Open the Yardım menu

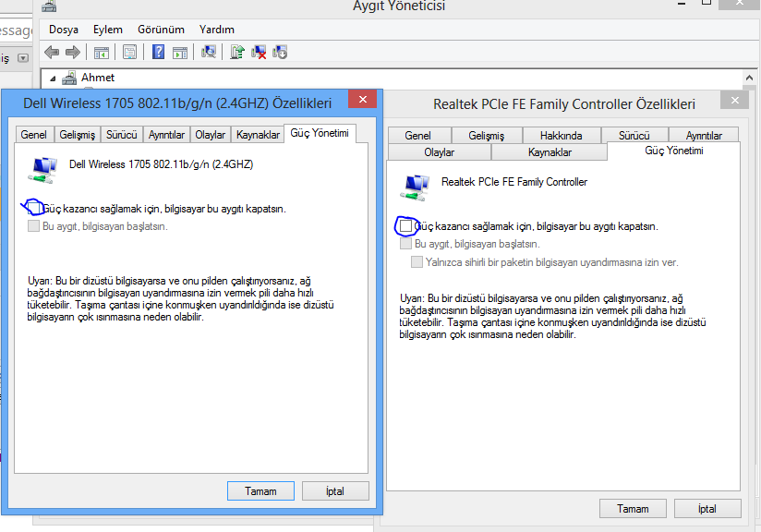point(217,30)
